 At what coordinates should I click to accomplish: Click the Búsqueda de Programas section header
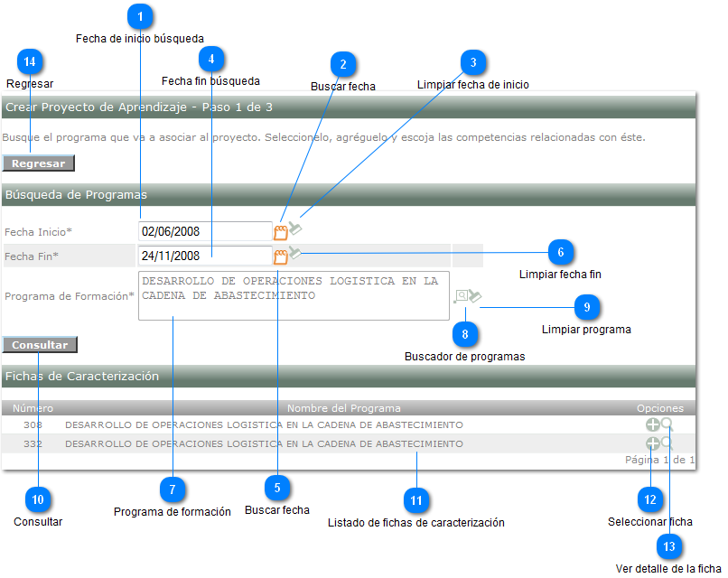[349, 194]
